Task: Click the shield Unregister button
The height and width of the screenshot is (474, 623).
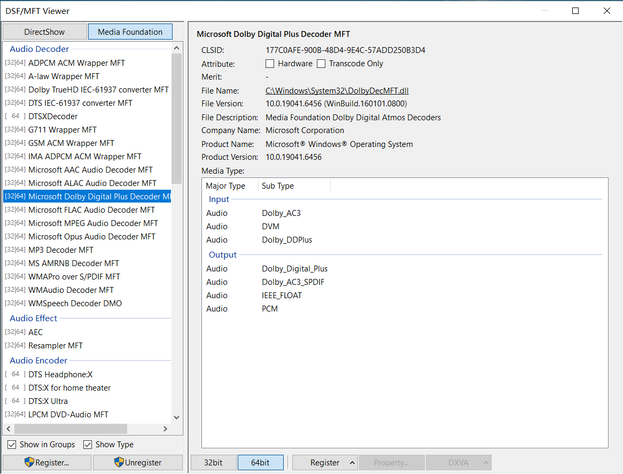Action: [x=138, y=462]
